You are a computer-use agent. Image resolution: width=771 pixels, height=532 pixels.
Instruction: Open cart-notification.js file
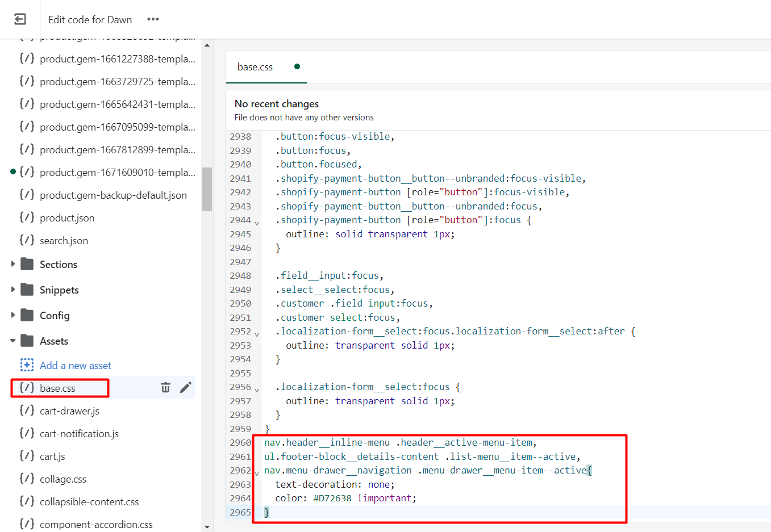pyautogui.click(x=79, y=433)
